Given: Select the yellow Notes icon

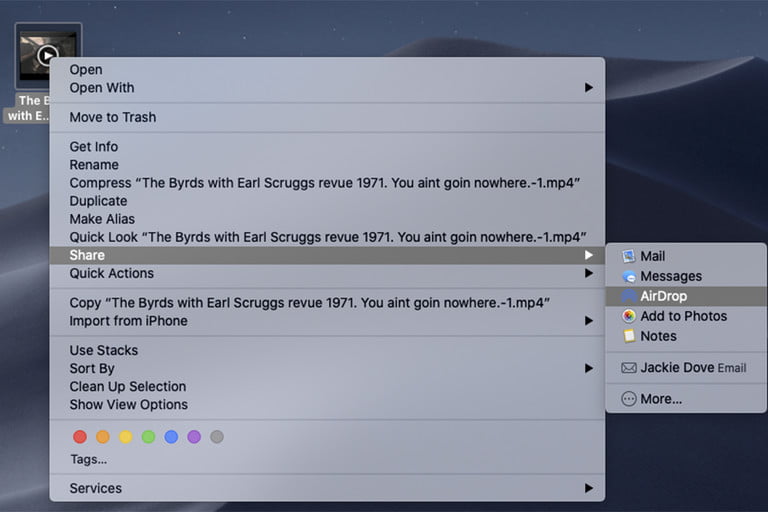Looking at the screenshot, I should [628, 336].
